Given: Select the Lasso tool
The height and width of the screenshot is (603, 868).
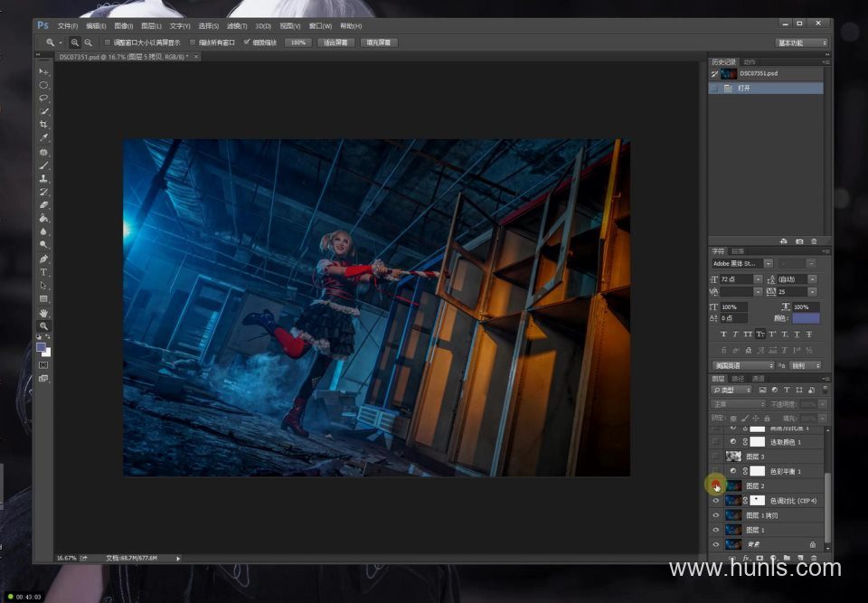Looking at the screenshot, I should [43, 98].
